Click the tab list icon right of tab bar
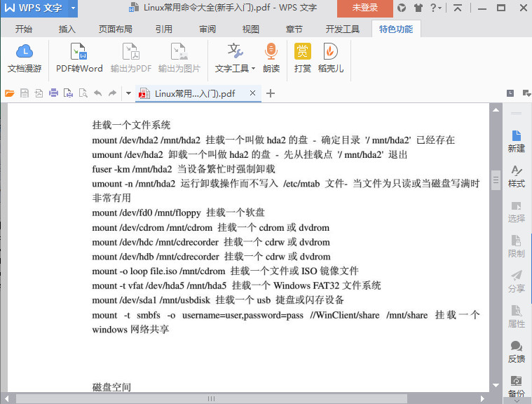 (510, 93)
